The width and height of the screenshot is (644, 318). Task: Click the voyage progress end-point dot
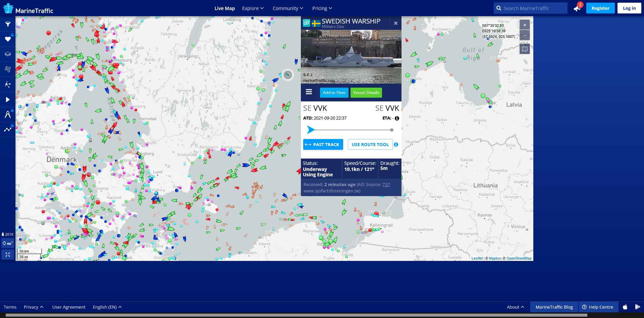[391, 130]
